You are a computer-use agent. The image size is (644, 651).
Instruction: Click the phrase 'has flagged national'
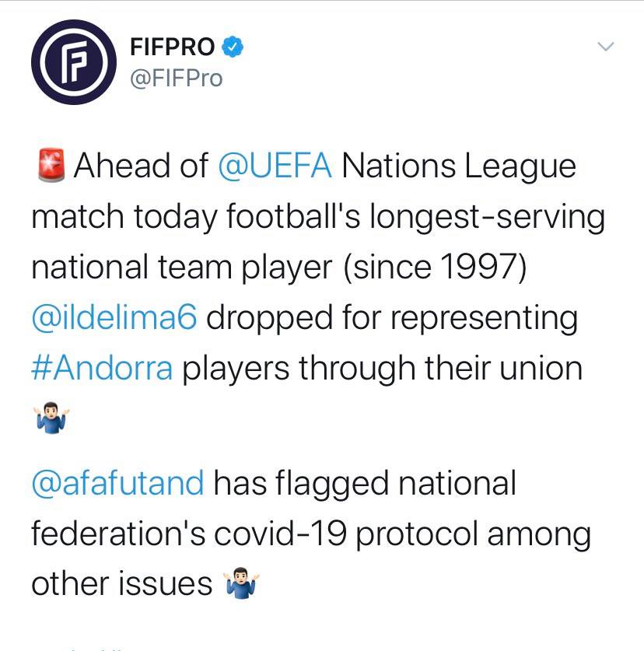pyautogui.click(x=365, y=483)
